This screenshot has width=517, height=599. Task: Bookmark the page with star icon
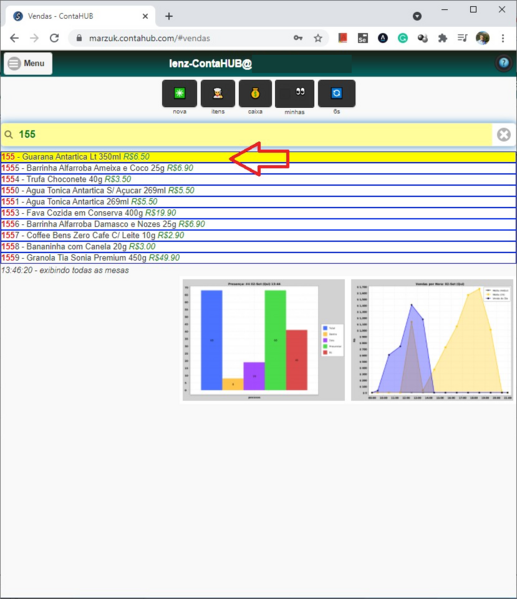point(318,38)
